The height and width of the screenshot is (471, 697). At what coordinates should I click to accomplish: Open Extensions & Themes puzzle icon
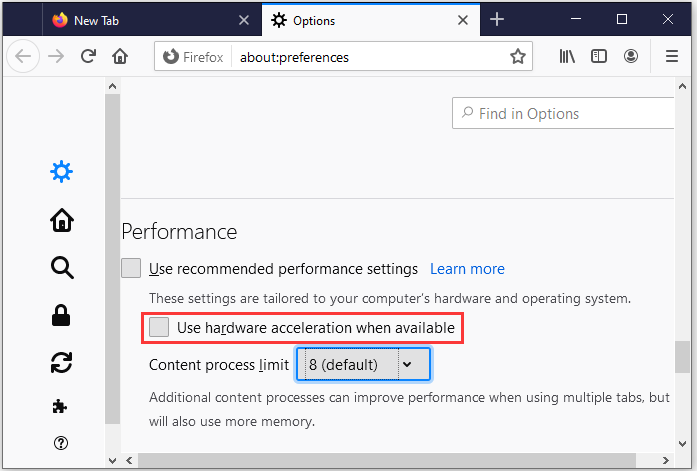click(x=60, y=406)
